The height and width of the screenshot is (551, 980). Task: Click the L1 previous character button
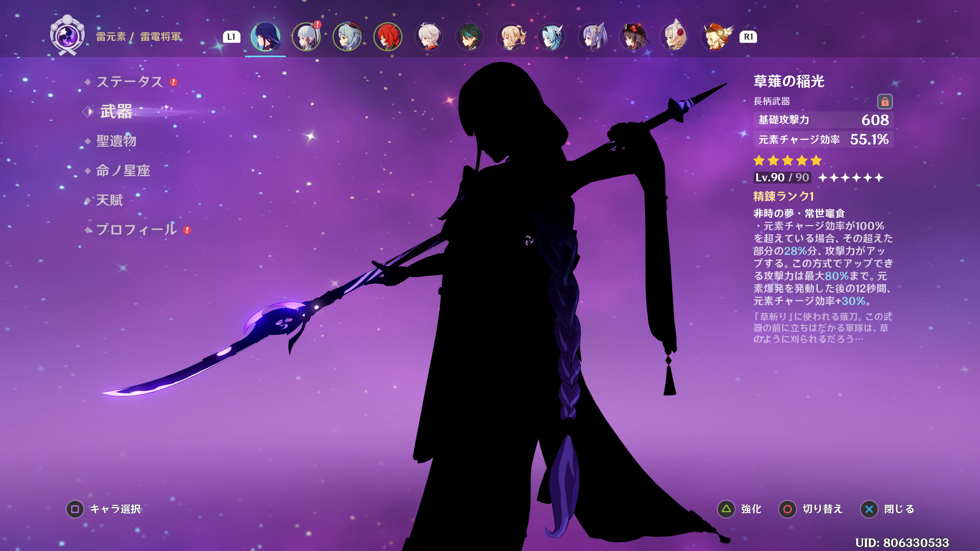[x=231, y=37]
